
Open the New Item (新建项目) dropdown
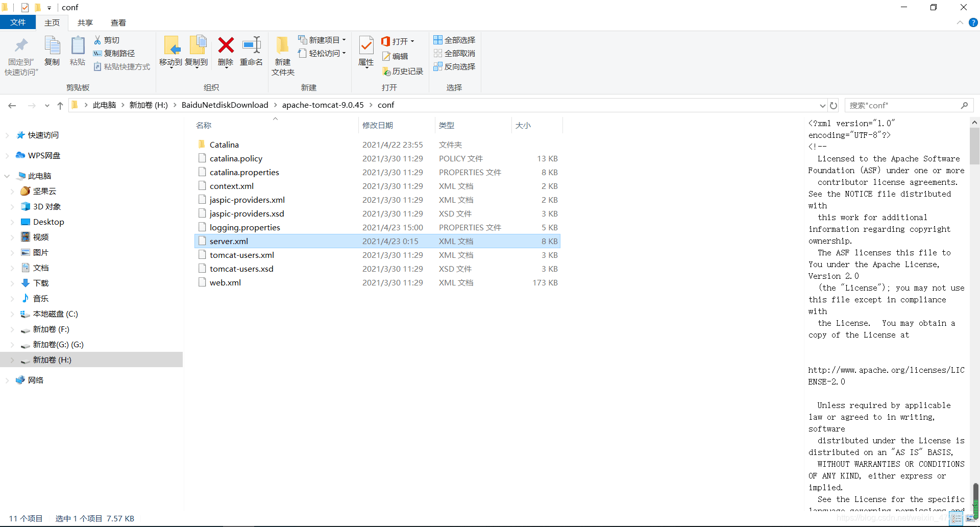click(x=323, y=40)
